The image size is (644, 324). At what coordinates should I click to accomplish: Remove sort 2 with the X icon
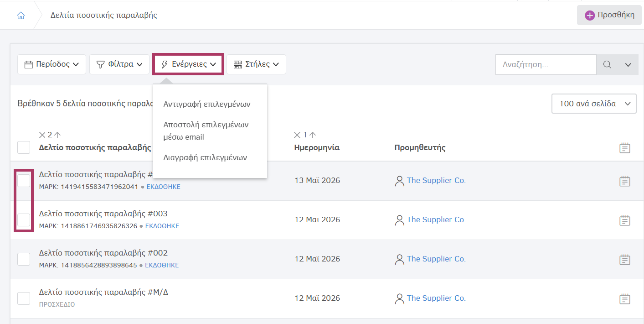click(42, 135)
